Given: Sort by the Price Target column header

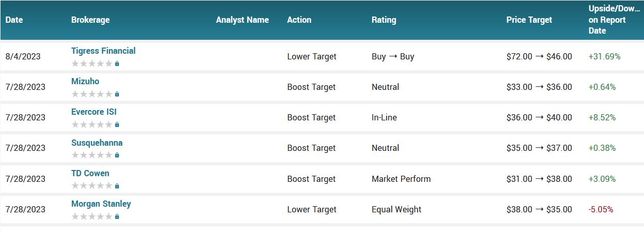Looking at the screenshot, I should coord(529,20).
